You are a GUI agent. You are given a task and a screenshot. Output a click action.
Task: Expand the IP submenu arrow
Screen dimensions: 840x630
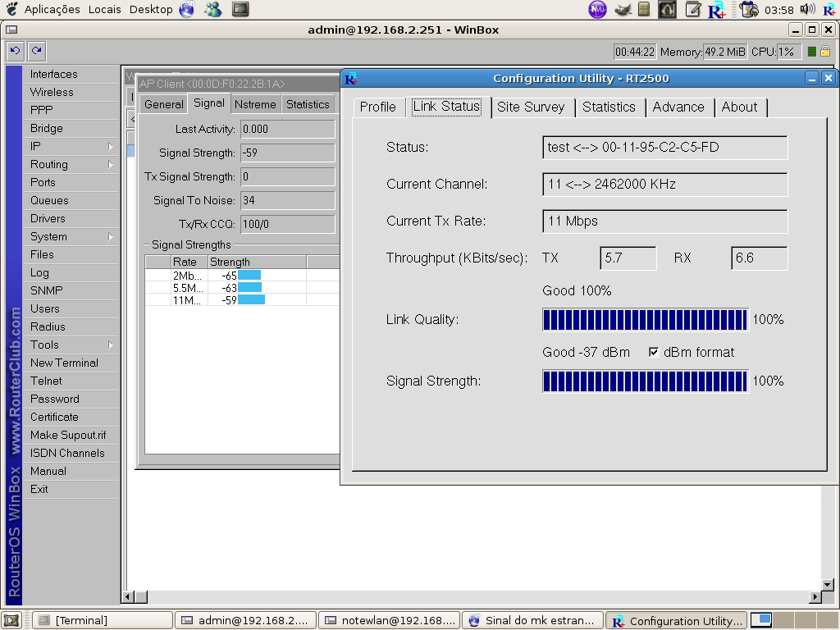coord(111,146)
